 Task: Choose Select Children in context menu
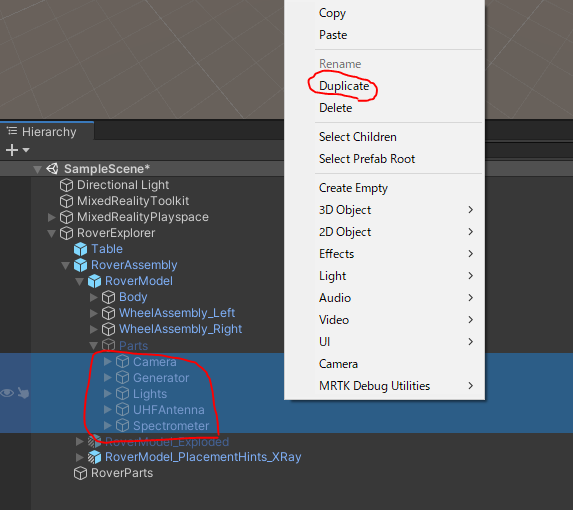coord(384,137)
